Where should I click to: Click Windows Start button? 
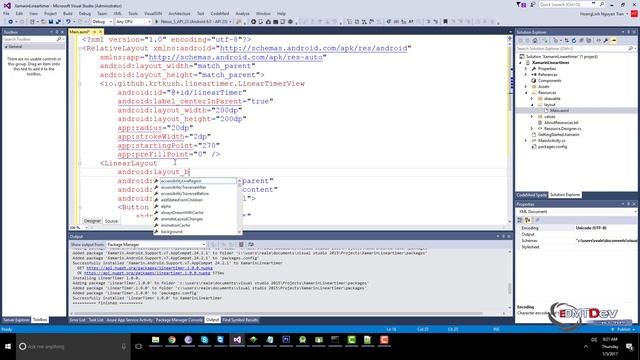click(8, 347)
